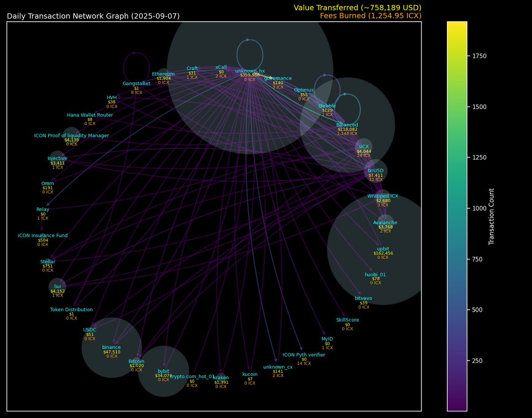This screenshot has width=532, height=418.
Task: Select the 'bnUSD' node label
Action: (376, 170)
